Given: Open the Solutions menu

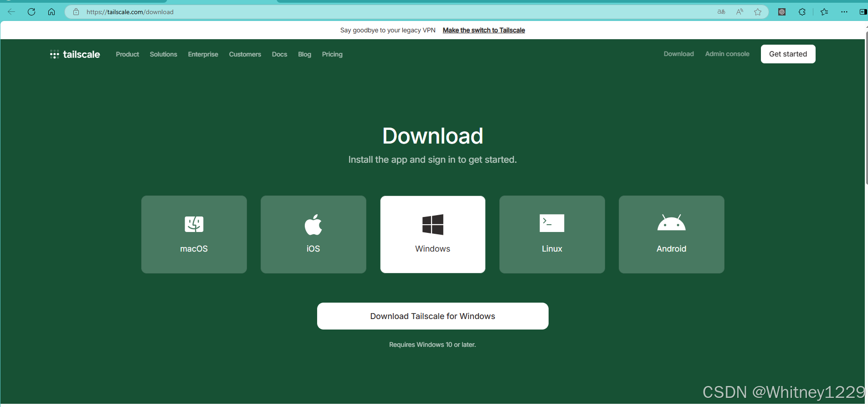Looking at the screenshot, I should [x=164, y=54].
